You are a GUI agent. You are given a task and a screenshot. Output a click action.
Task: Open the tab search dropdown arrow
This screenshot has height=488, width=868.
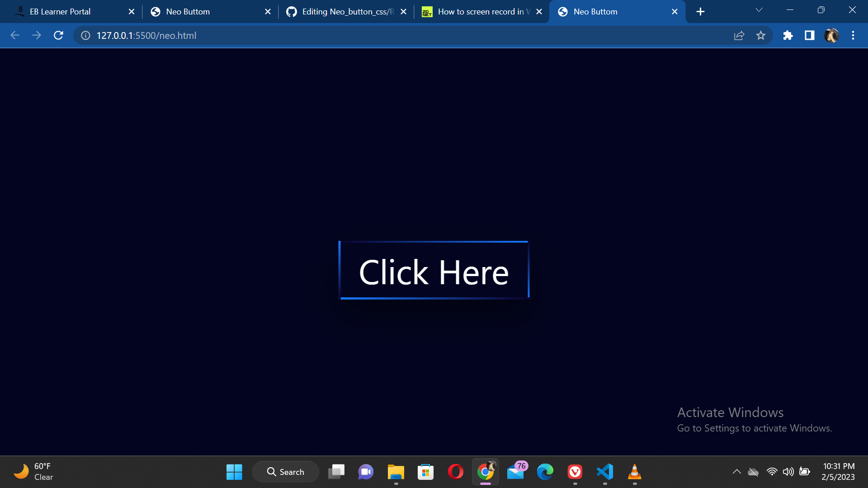point(759,10)
